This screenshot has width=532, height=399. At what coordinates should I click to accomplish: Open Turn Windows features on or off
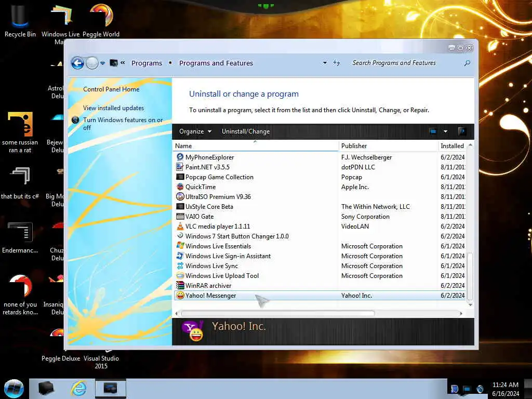(x=123, y=124)
